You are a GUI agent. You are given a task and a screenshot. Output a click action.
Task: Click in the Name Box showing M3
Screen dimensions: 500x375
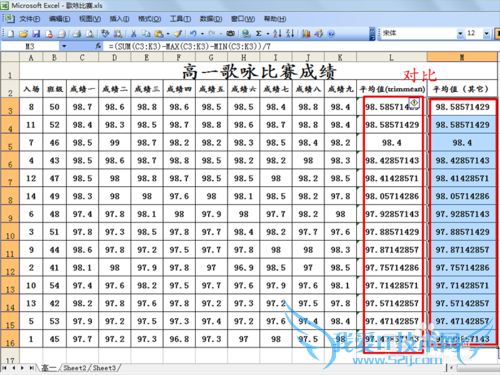pos(30,46)
